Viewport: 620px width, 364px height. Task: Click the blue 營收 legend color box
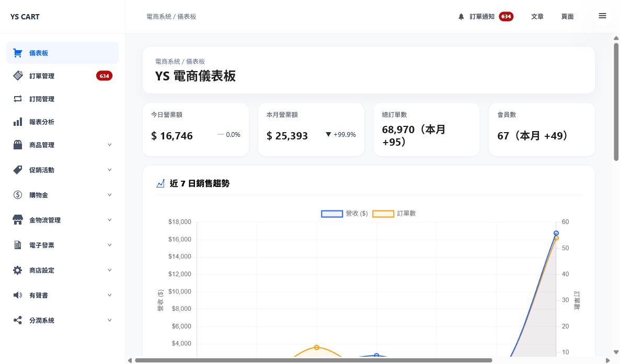point(332,214)
